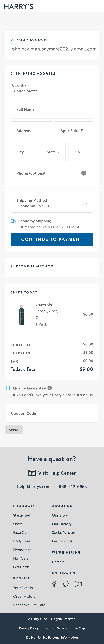Open Harry's Facebook page icon

(54, 584)
